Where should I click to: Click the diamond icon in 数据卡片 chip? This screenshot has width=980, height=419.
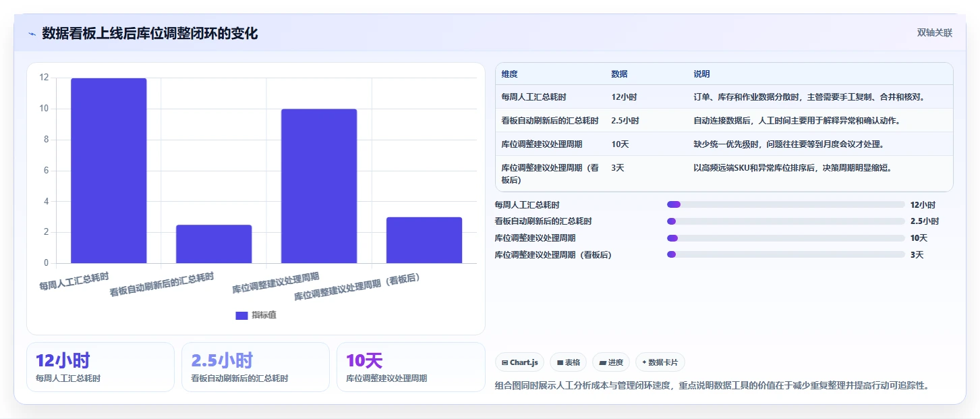pos(645,363)
